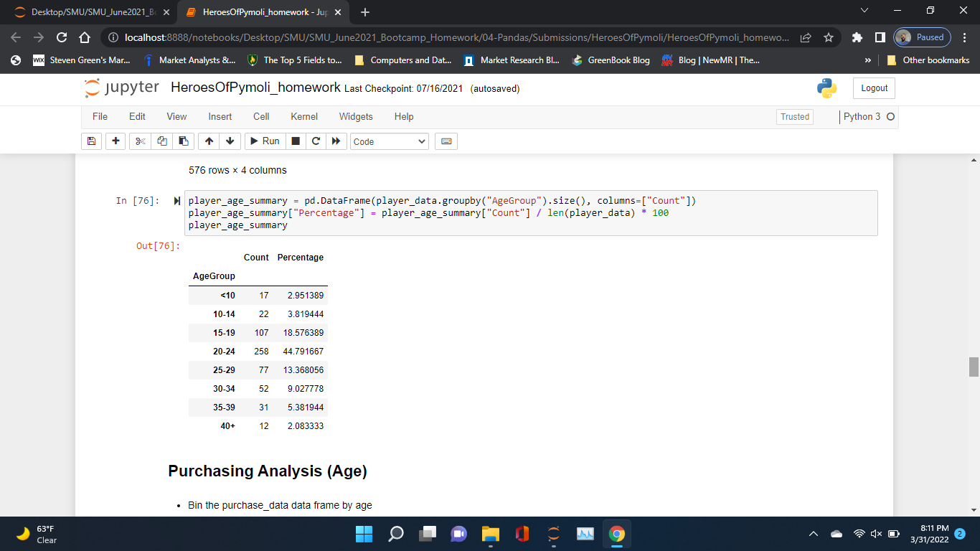Open the command palette keyboard icon
Screen dimensions: 980x551
click(x=446, y=141)
